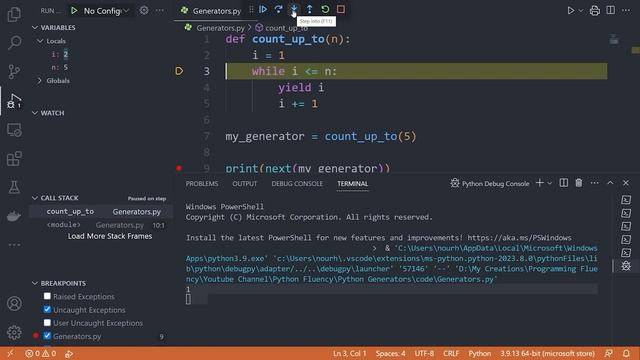640x360 pixels.
Task: Maximize the panel size chevron
Action: coord(610,183)
